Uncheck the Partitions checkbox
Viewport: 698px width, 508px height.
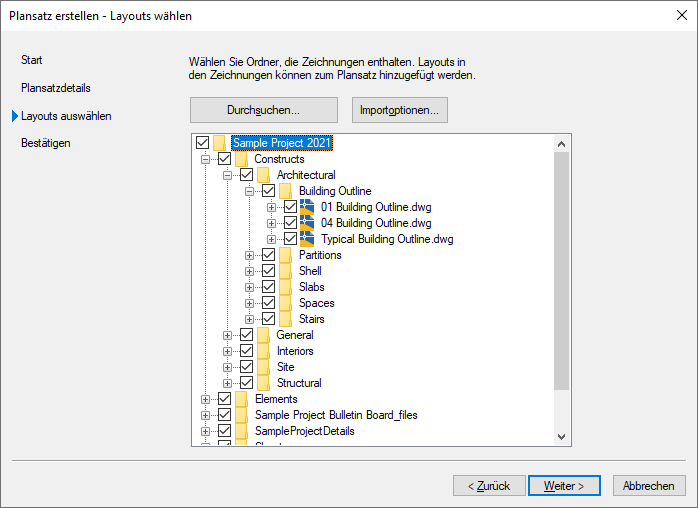coord(268,255)
